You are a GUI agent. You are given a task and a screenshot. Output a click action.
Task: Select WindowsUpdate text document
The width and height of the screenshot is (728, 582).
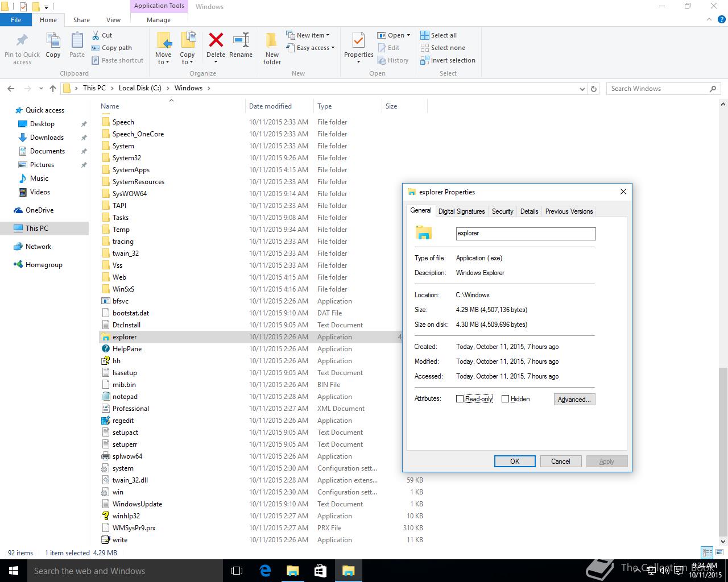tap(137, 504)
